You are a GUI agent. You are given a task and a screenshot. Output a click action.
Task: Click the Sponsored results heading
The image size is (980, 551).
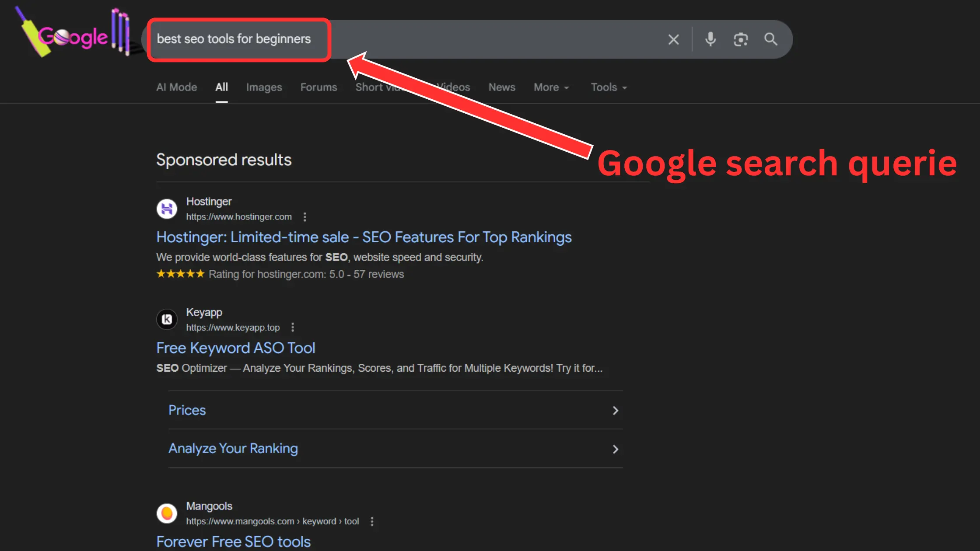click(224, 160)
